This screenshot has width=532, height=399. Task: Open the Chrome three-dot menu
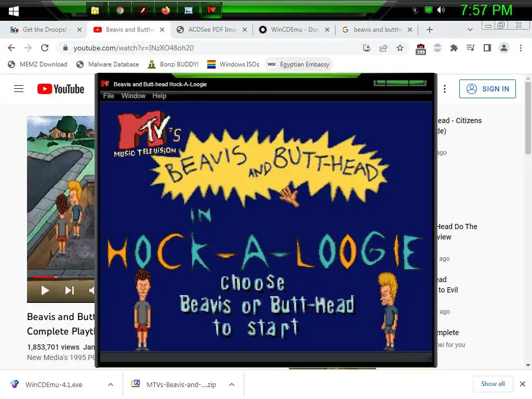pyautogui.click(x=521, y=48)
